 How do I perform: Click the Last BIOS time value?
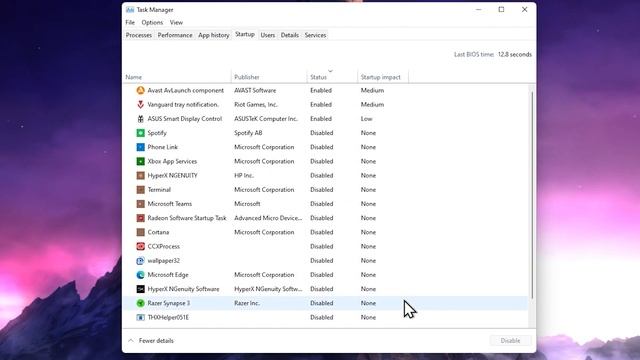[515, 54]
